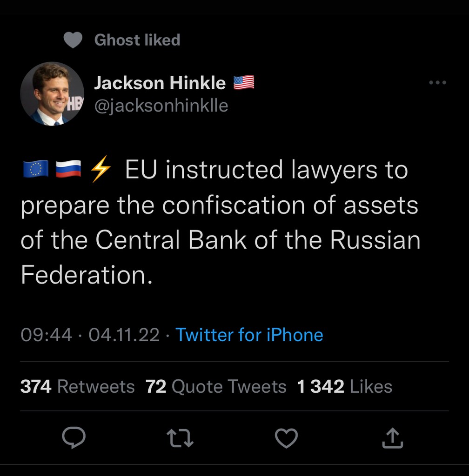
Task: Click the Russian flag emoji
Action: pyautogui.click(x=68, y=169)
